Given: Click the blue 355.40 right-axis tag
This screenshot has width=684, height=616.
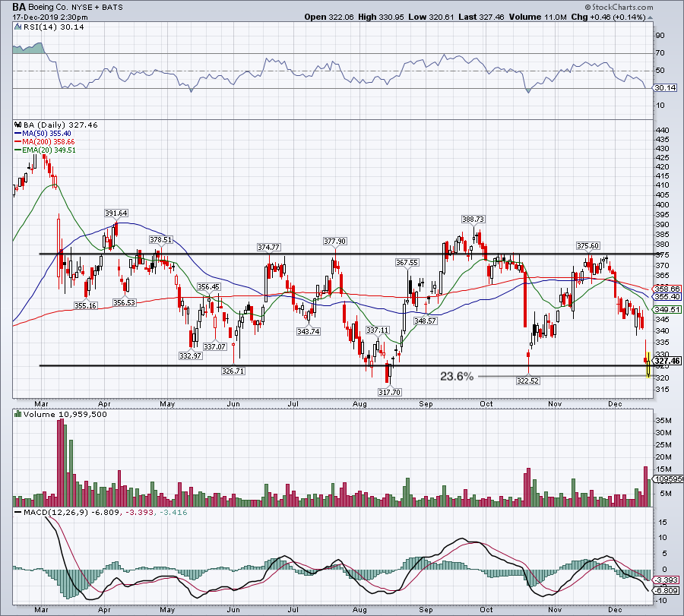Looking at the screenshot, I should click(x=667, y=296).
